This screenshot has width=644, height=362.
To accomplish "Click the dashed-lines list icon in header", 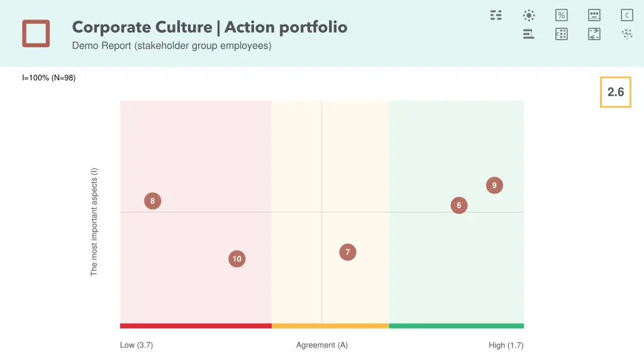I will 496,15.
